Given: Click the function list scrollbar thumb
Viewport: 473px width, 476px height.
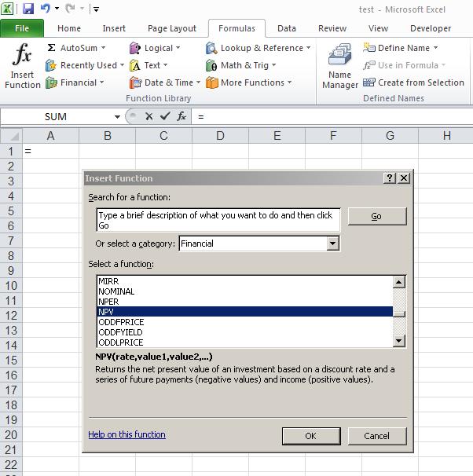Looking at the screenshot, I should click(x=399, y=314).
